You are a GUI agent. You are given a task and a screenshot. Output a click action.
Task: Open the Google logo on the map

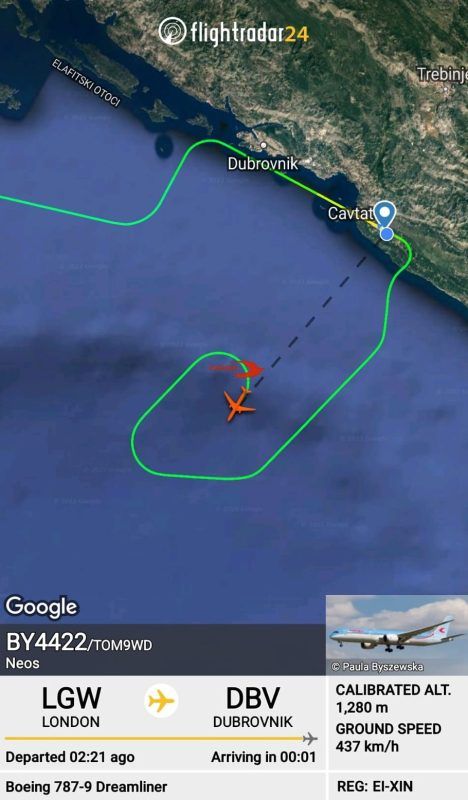41,607
